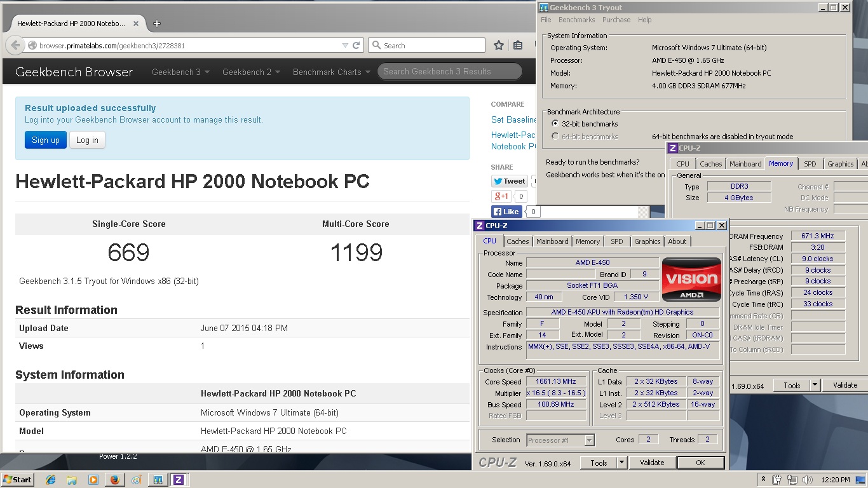
Task: Click OK in the front CPU-Z window
Action: click(x=700, y=463)
